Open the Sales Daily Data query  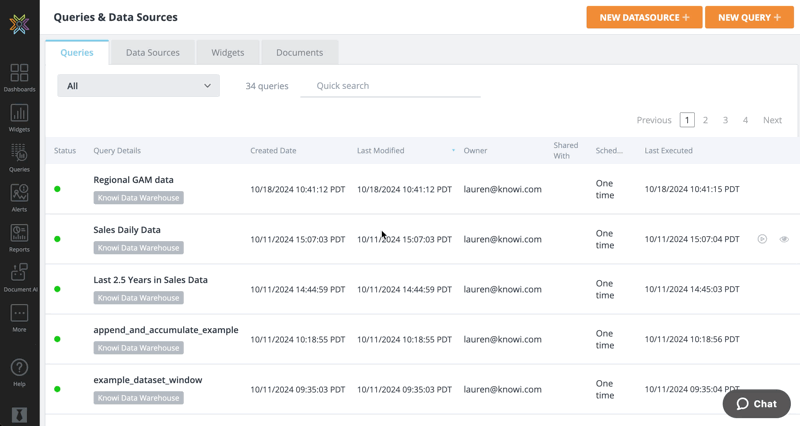tap(127, 230)
